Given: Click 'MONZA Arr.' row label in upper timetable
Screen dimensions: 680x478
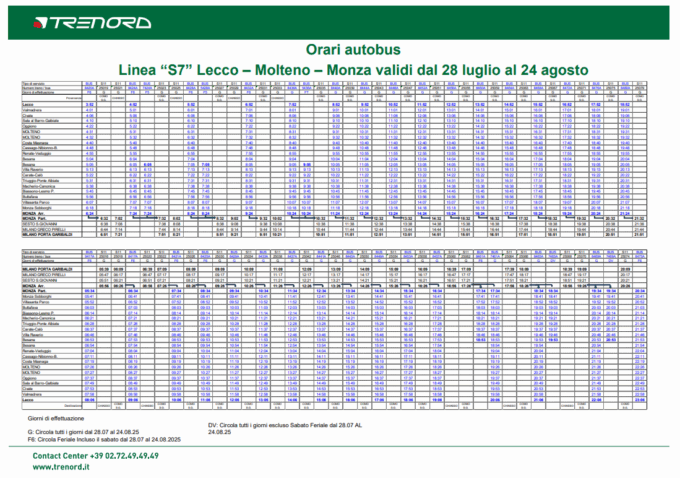Looking at the screenshot, I should pos(34,213).
